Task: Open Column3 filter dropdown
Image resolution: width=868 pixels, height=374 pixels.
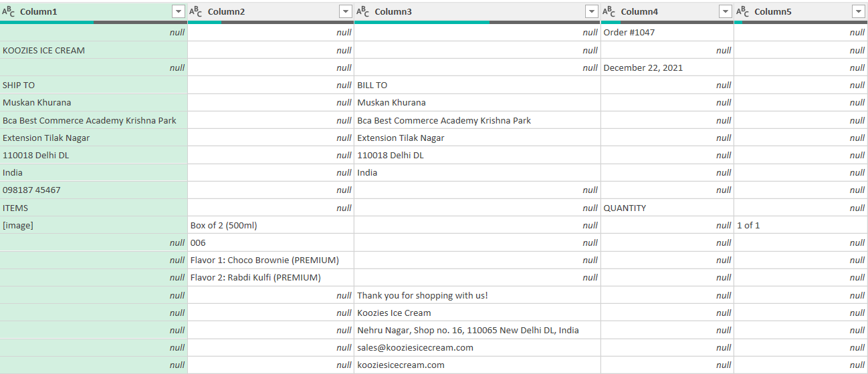Action: click(x=592, y=11)
